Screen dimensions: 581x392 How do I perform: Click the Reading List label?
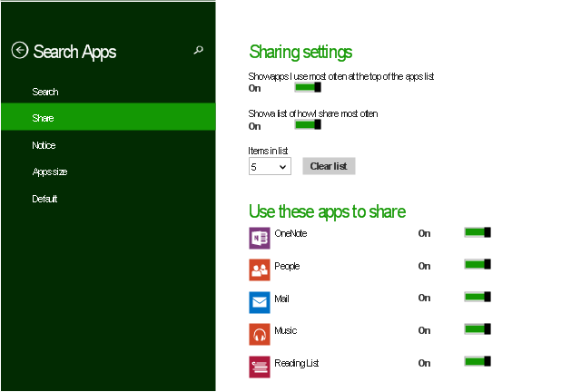point(297,363)
